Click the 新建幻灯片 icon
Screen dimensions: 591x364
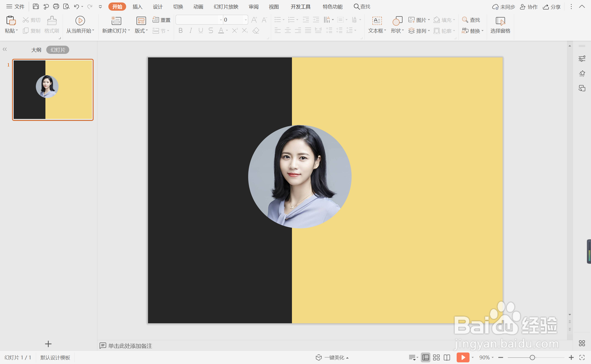[x=116, y=21]
